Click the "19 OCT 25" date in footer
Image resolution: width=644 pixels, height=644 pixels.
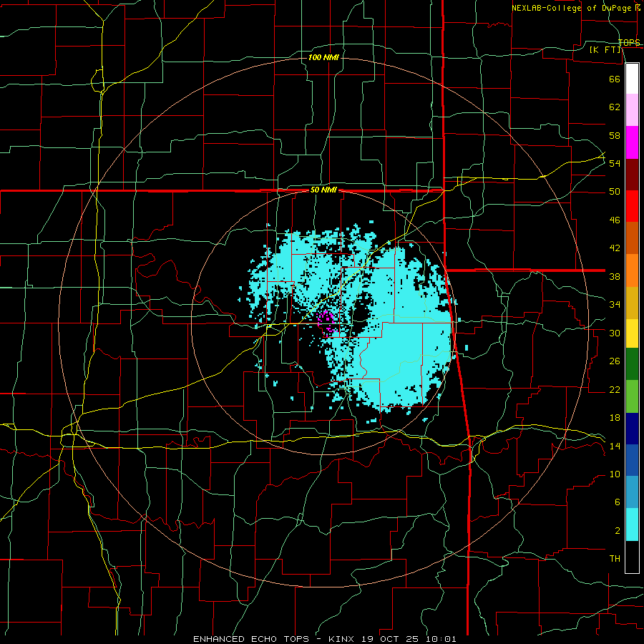391,639
